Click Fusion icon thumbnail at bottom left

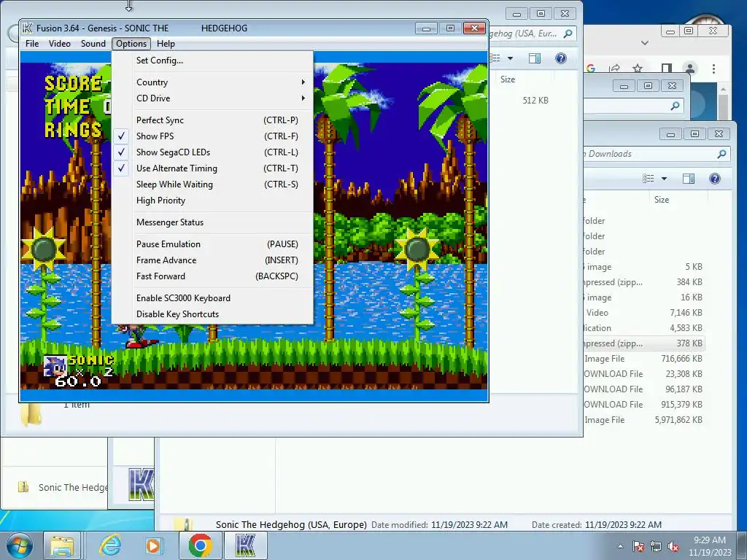(x=141, y=485)
